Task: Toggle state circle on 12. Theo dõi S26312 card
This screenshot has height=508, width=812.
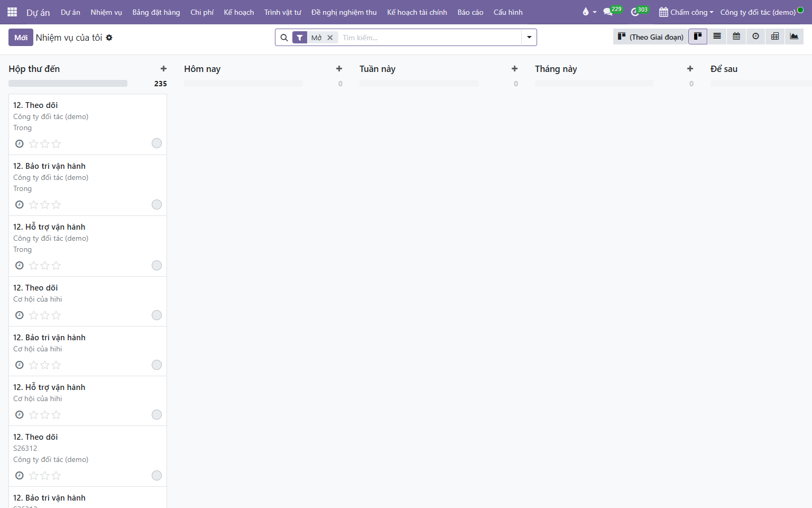Action: coord(156,475)
